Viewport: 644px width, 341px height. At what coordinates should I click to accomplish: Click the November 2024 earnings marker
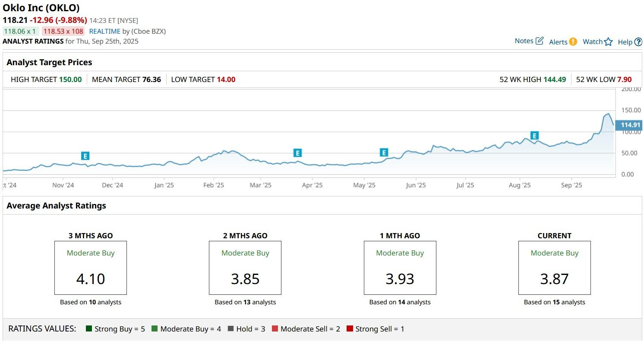pyautogui.click(x=85, y=156)
